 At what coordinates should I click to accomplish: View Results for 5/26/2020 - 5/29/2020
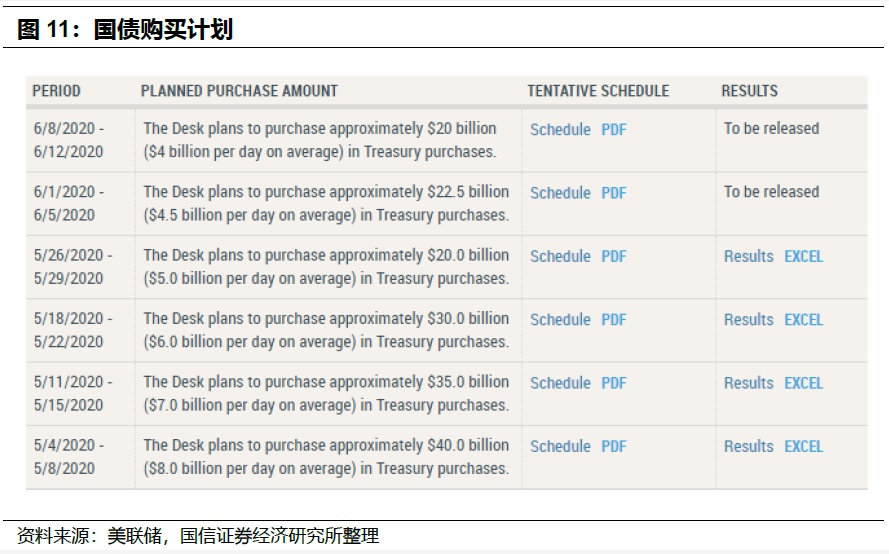(749, 257)
